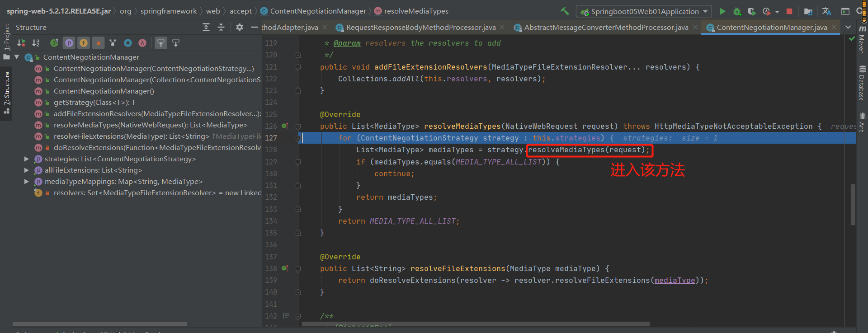
Task: Open Project Structure from the folder icon
Action: [808, 11]
